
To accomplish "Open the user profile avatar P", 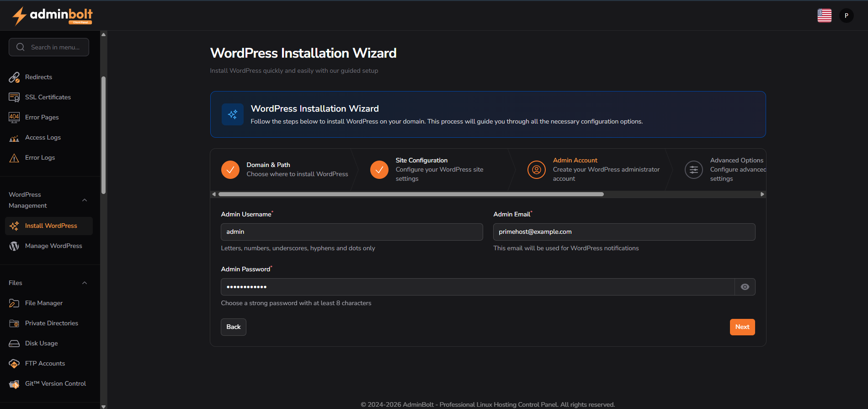I will [x=847, y=16].
